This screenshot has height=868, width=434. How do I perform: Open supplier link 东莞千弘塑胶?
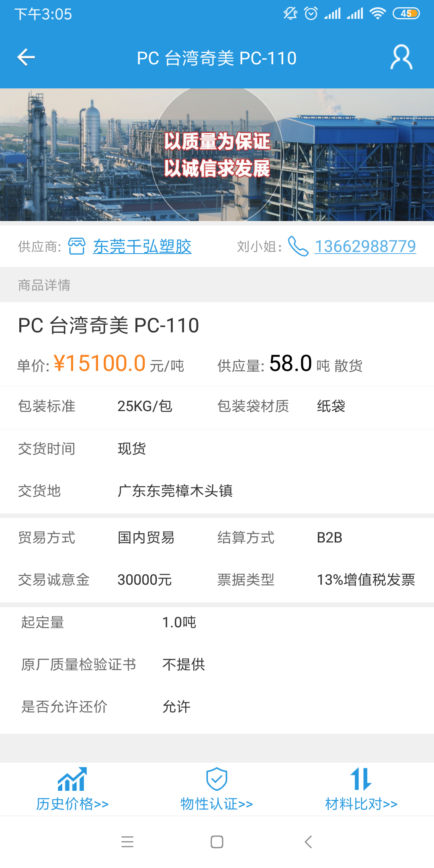[x=142, y=246]
